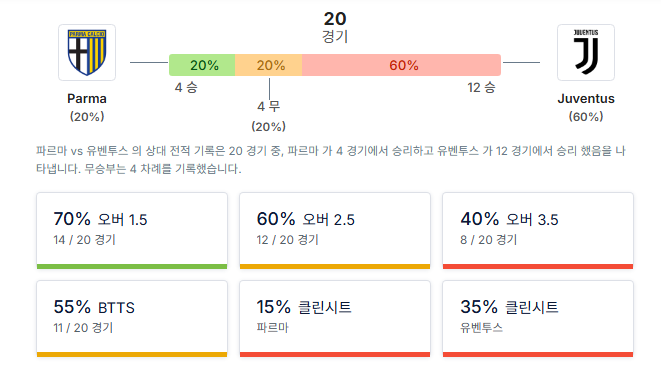The width and height of the screenshot is (661, 367).
Task: Select the orange 20% draw segment
Action: (x=269, y=65)
